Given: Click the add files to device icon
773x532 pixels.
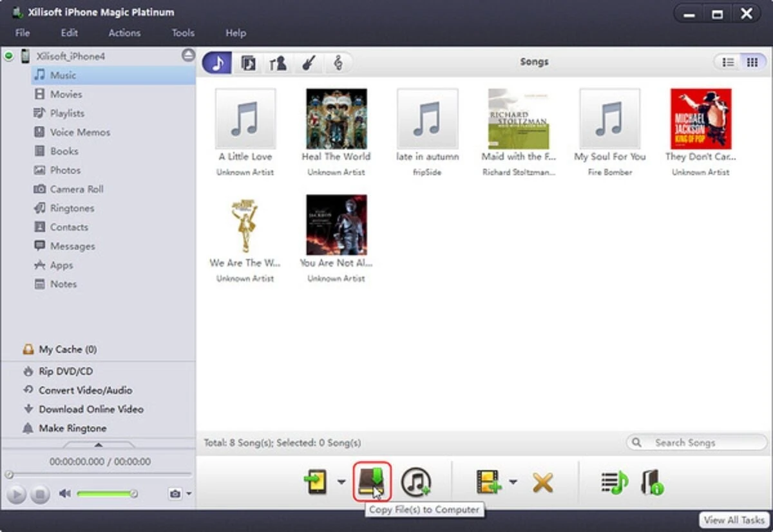Looking at the screenshot, I should 317,482.
